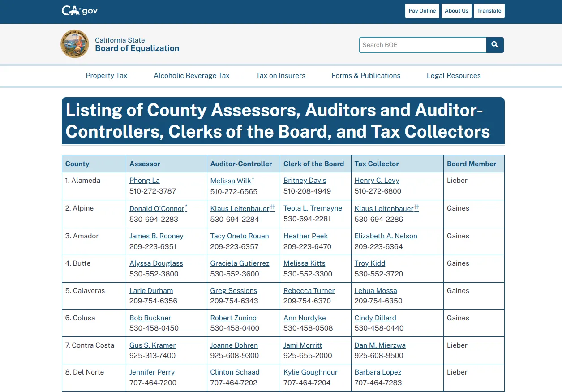Open Troy Kidd link
The height and width of the screenshot is (392, 562).
click(x=370, y=263)
